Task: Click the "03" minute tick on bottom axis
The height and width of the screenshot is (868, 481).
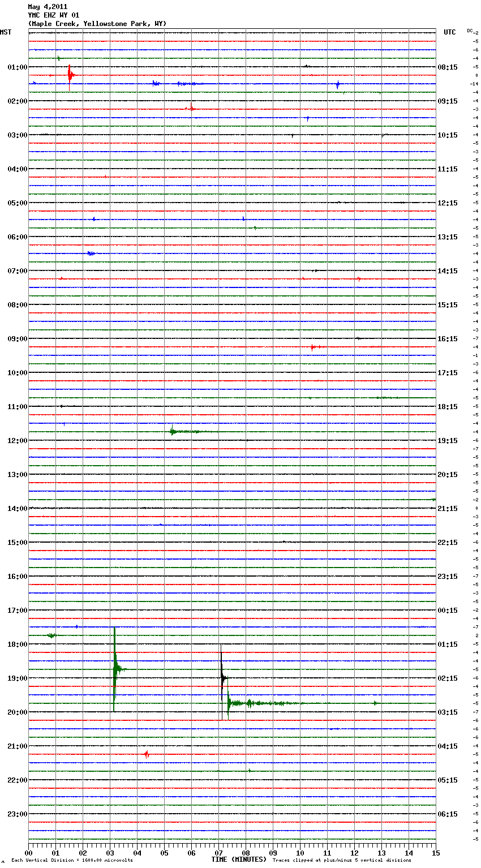Action: click(110, 853)
